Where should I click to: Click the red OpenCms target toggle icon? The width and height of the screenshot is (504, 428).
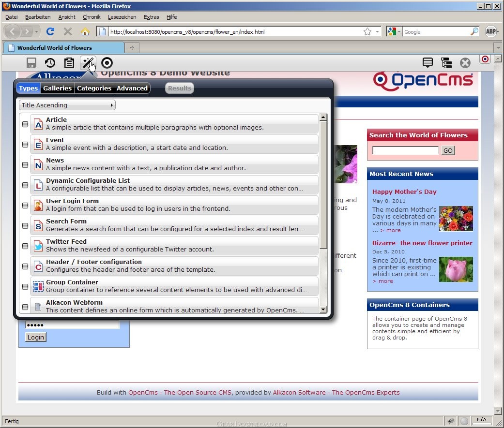[x=485, y=59]
